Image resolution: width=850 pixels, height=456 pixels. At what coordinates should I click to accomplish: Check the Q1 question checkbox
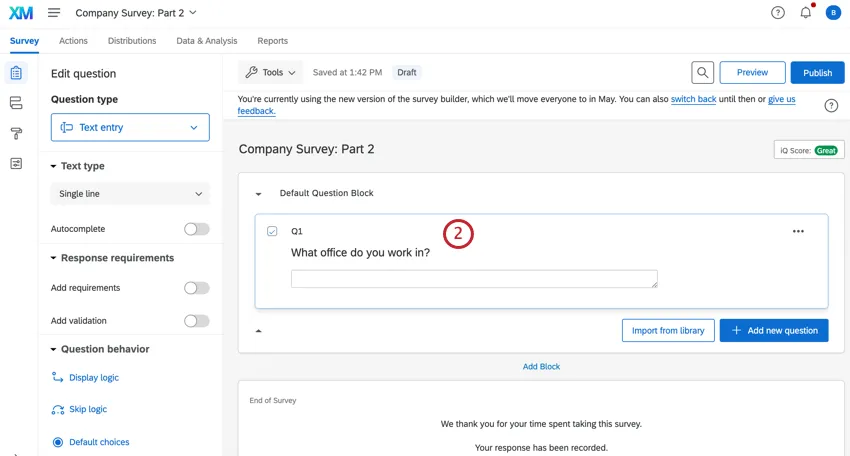point(272,231)
